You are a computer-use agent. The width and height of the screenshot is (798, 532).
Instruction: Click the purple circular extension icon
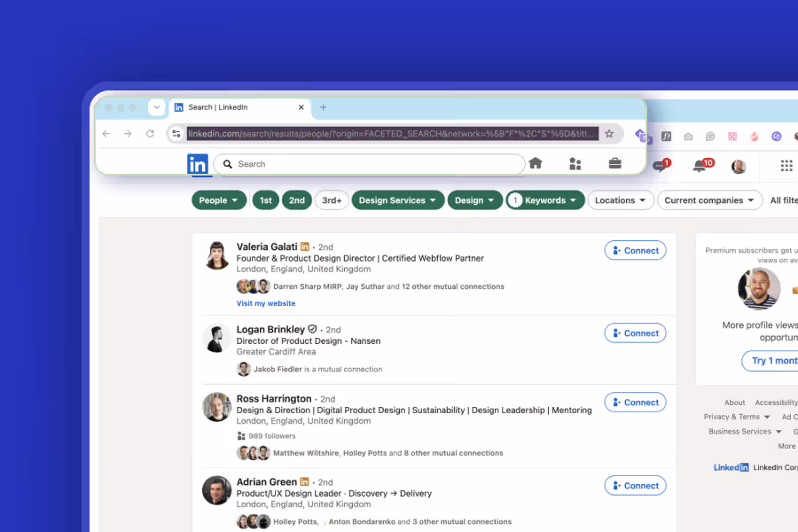776,137
